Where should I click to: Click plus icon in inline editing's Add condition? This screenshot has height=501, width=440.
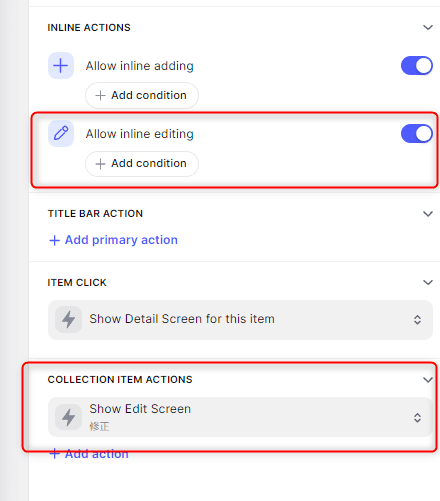coord(100,164)
